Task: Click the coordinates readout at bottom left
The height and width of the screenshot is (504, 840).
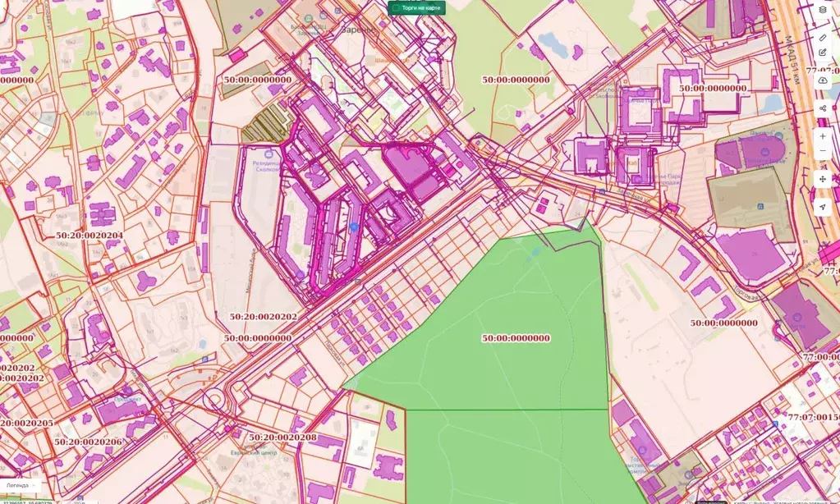Action: [29, 501]
